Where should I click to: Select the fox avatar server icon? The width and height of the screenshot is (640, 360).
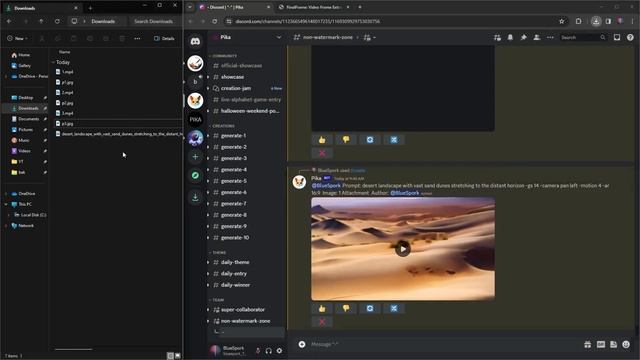196,100
